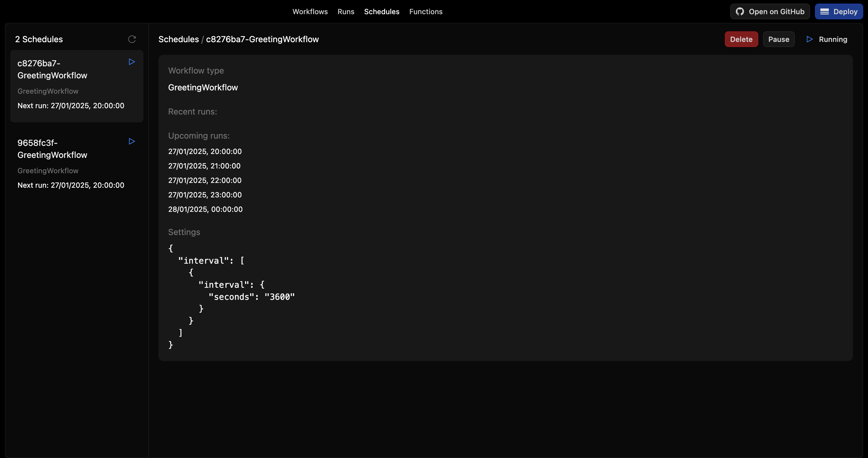The height and width of the screenshot is (458, 868).
Task: Delete the c8276ba7 schedule
Action: coord(741,39)
